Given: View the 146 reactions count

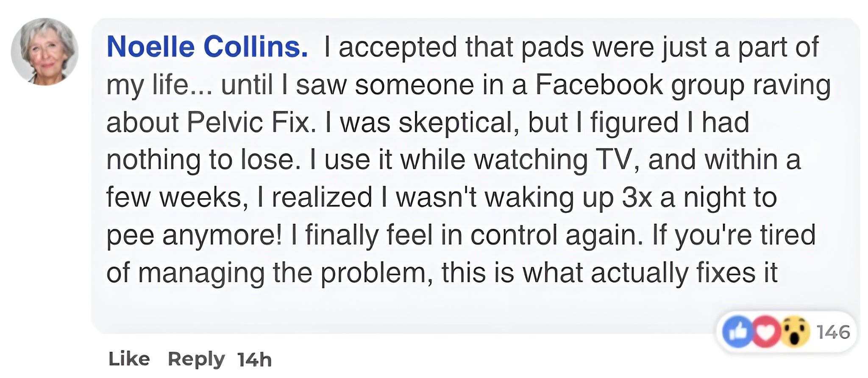Looking at the screenshot, I should (833, 332).
